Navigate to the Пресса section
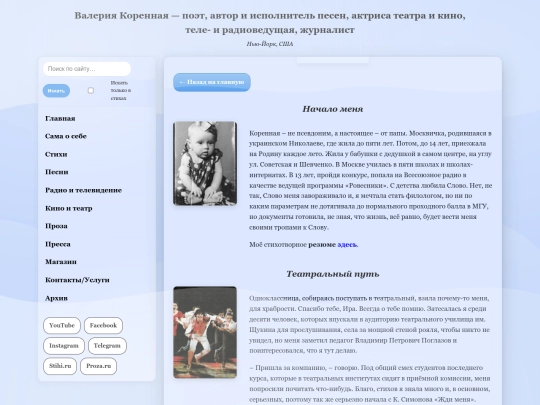540x405 pixels. point(58,244)
